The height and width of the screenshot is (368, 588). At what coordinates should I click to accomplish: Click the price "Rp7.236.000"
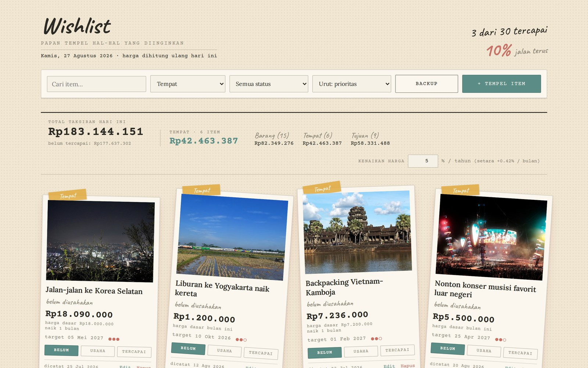tap(337, 315)
